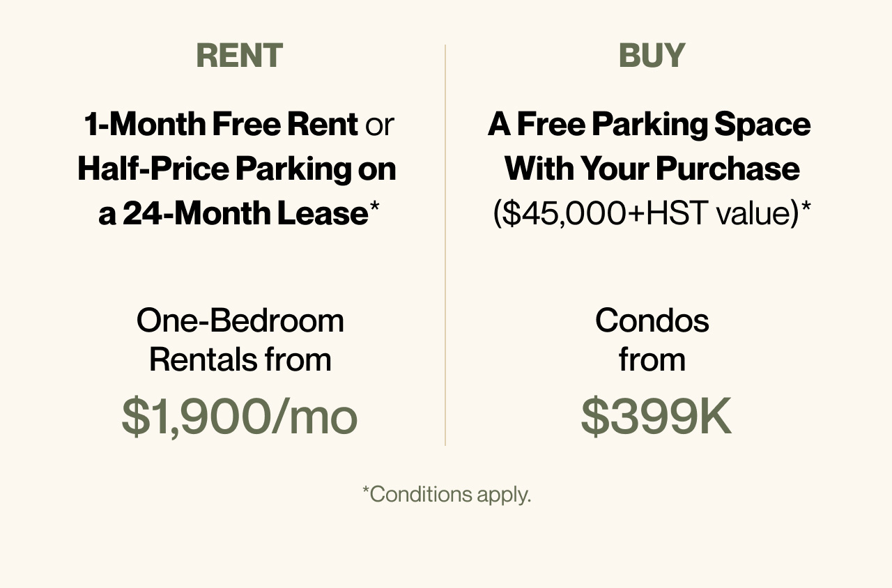Click the BUY heading

tap(652, 56)
